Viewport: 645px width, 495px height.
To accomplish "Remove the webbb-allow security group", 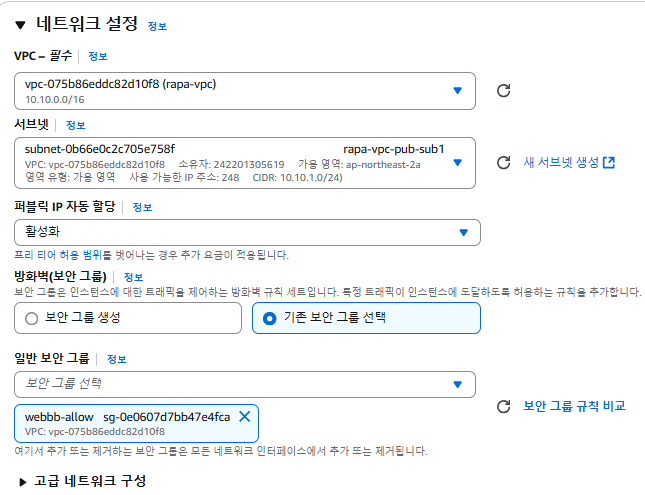I will pyautogui.click(x=245, y=416).
